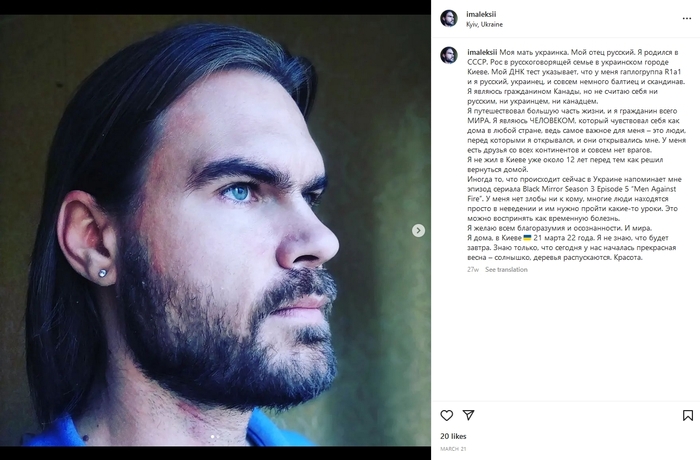Click the 27w timestamp below the caption
700x460 pixels.
click(473, 269)
